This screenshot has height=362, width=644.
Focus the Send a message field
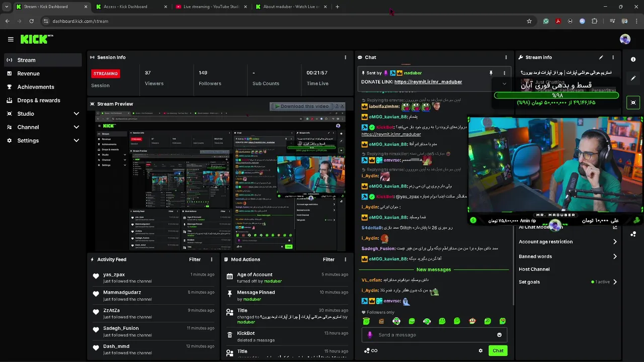434,335
